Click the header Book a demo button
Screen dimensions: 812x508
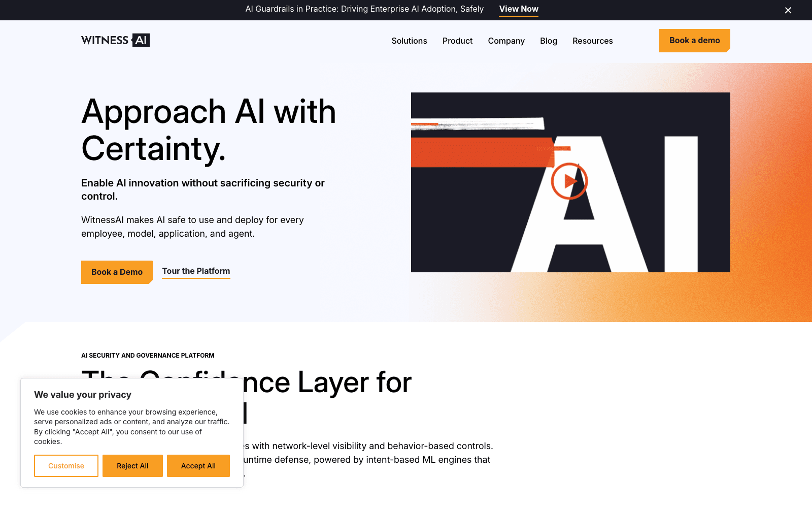pos(694,41)
